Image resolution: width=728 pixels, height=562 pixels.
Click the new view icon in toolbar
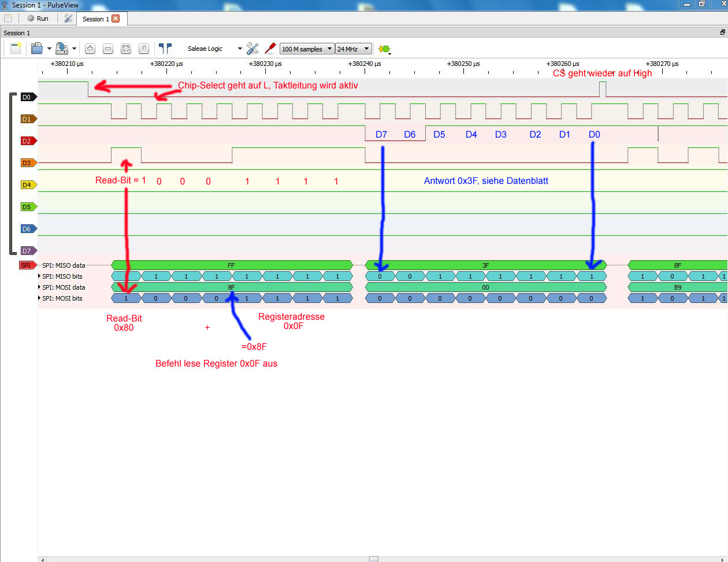[16, 49]
